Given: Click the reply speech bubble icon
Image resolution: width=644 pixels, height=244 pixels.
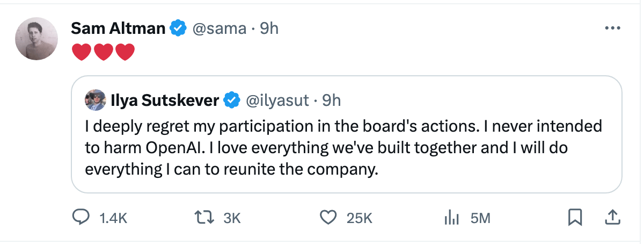Looking at the screenshot, I should (x=80, y=217).
